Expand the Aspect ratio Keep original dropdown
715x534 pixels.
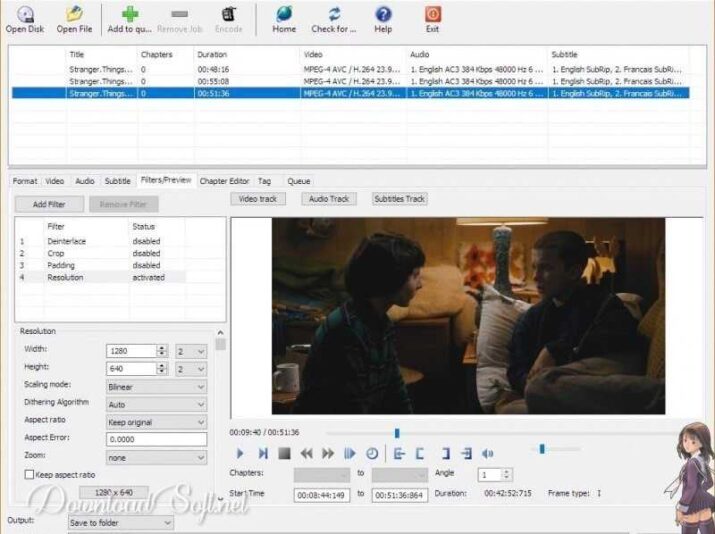156,422
